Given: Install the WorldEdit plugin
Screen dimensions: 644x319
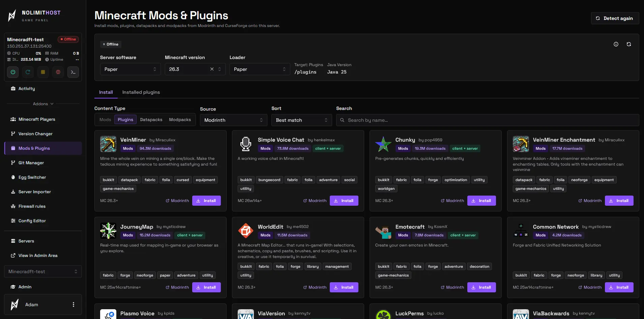Looking at the screenshot, I should 344,287.
